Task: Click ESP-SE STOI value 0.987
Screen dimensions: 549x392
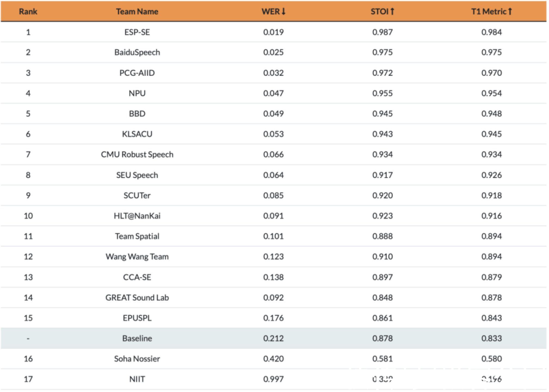Action: pos(383,32)
